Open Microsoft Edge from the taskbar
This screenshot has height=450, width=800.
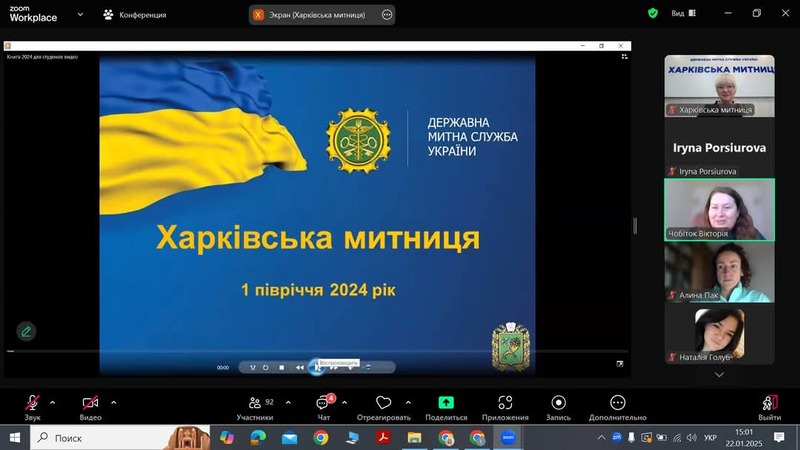[258, 438]
